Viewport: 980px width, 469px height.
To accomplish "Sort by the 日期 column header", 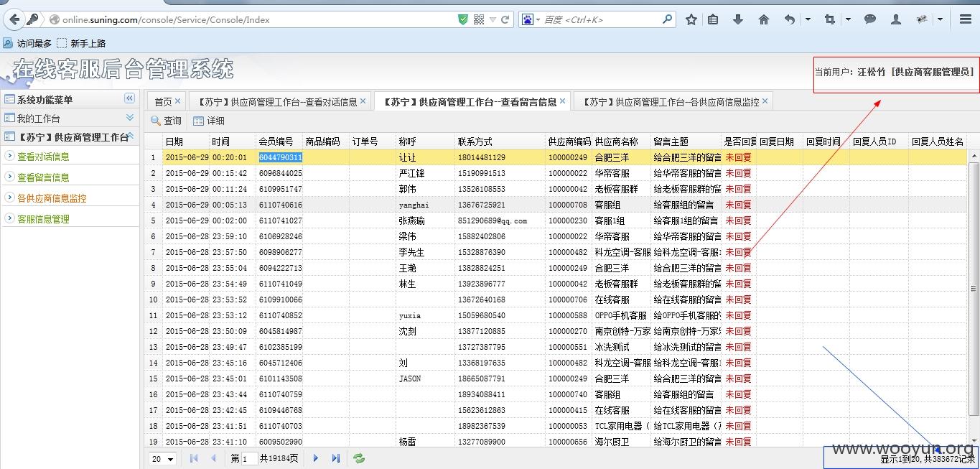I will [x=186, y=141].
